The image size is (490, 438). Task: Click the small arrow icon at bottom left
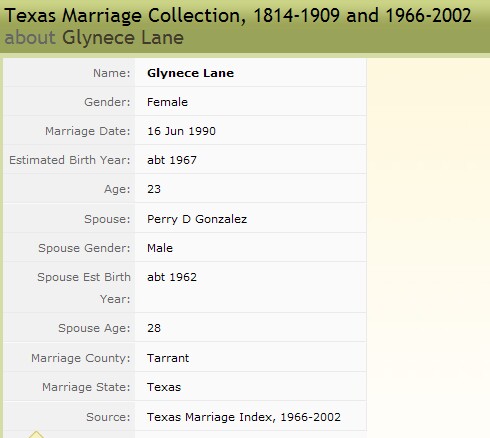pyautogui.click(x=36, y=435)
